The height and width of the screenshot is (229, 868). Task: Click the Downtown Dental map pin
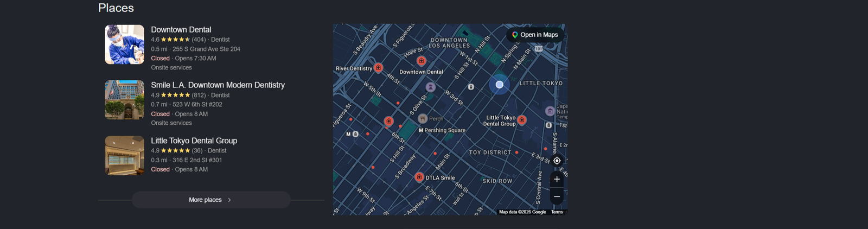[421, 61]
